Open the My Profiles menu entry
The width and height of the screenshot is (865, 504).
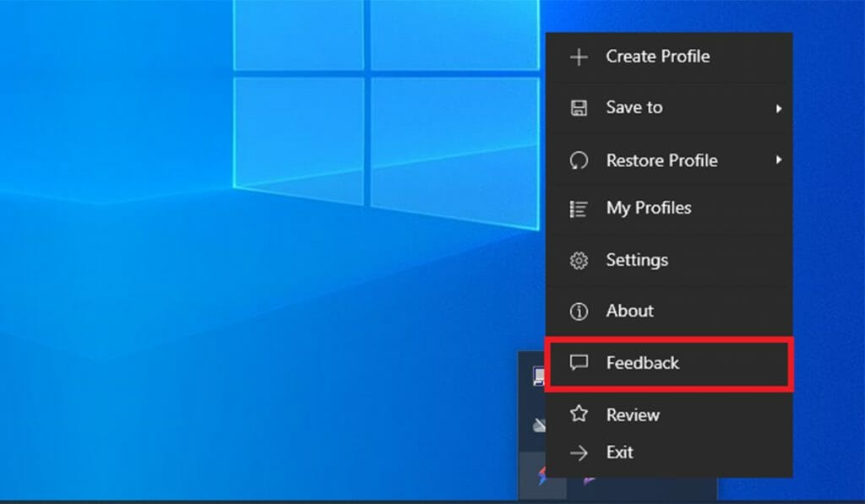(648, 208)
